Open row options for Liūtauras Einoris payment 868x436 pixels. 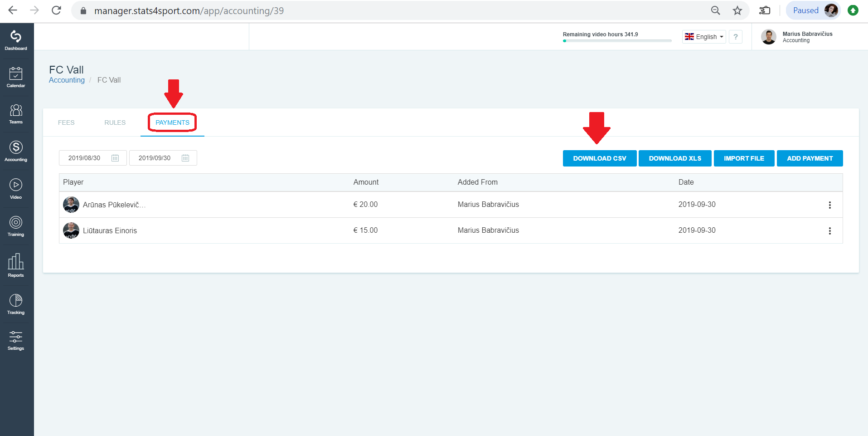pyautogui.click(x=830, y=231)
